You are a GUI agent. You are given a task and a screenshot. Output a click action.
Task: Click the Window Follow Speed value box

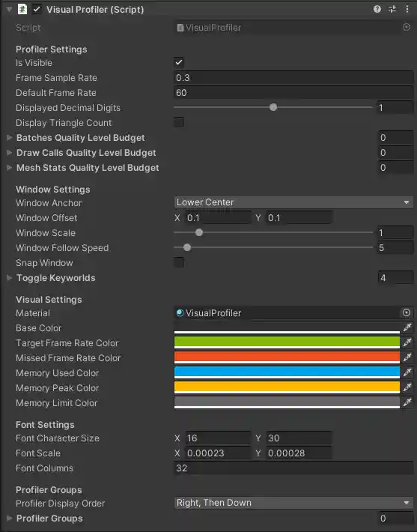point(395,248)
